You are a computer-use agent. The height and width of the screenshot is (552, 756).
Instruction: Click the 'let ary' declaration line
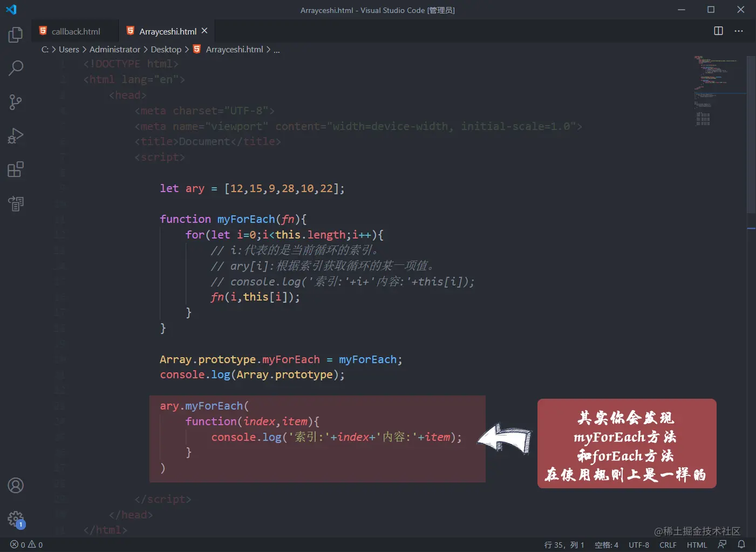251,188
